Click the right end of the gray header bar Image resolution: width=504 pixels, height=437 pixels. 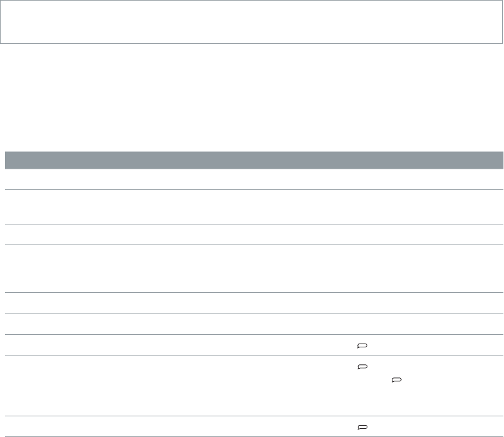pos(495,160)
